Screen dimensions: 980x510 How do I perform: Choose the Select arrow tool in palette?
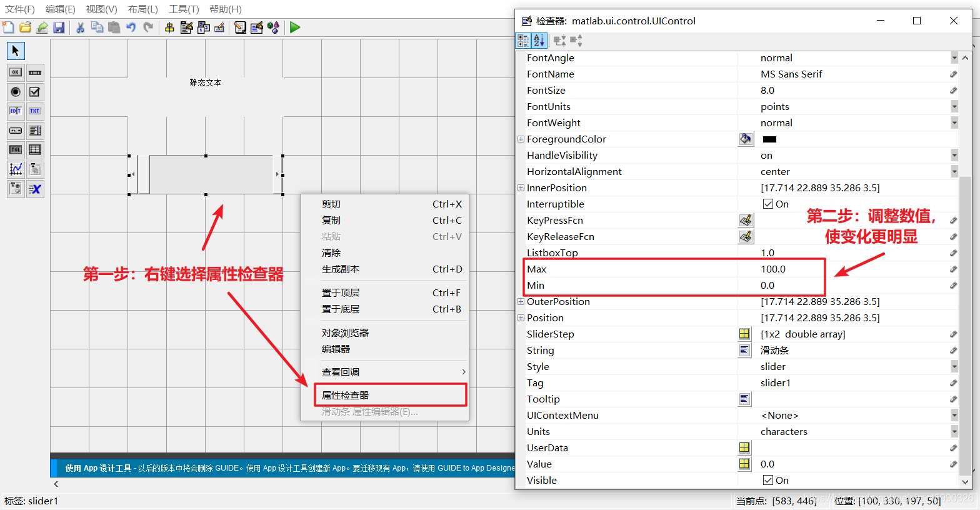pos(16,51)
